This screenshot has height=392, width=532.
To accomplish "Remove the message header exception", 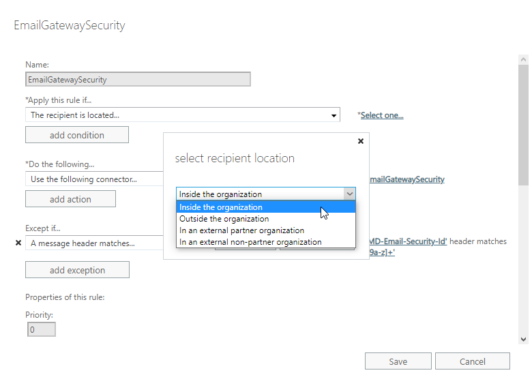I will click(18, 243).
